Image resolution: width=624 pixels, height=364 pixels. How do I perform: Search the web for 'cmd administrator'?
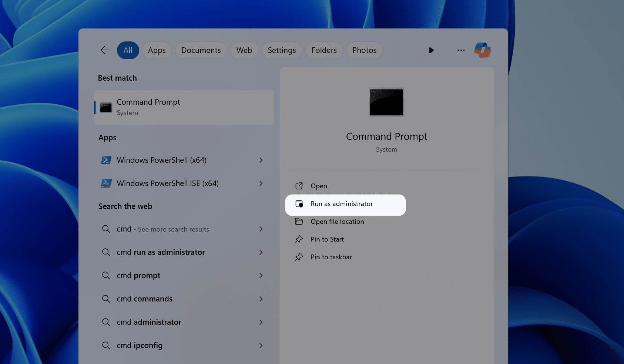coord(149,322)
